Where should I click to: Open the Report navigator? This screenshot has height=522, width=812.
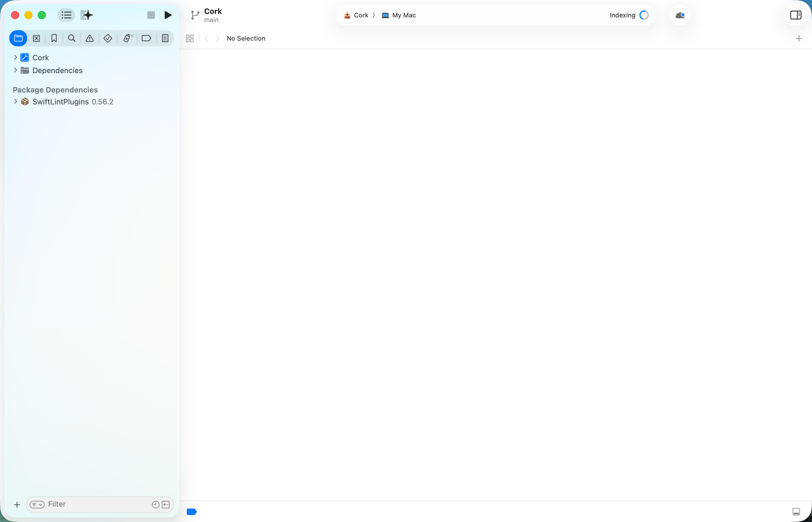click(165, 38)
